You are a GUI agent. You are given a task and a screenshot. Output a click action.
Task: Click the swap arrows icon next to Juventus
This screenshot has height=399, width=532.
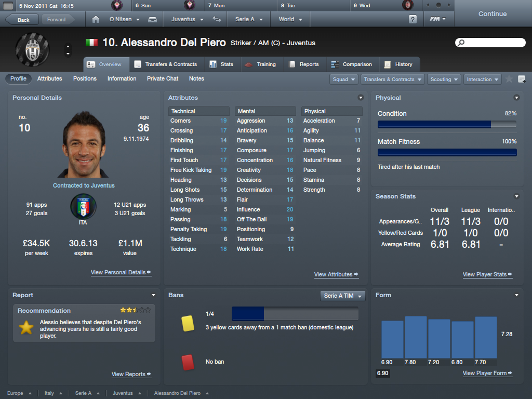click(x=217, y=19)
